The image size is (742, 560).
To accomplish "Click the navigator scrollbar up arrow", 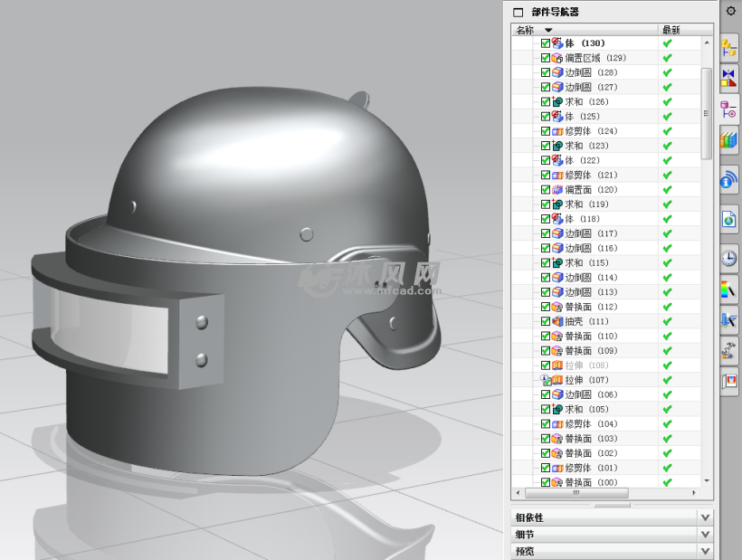I will 707,43.
